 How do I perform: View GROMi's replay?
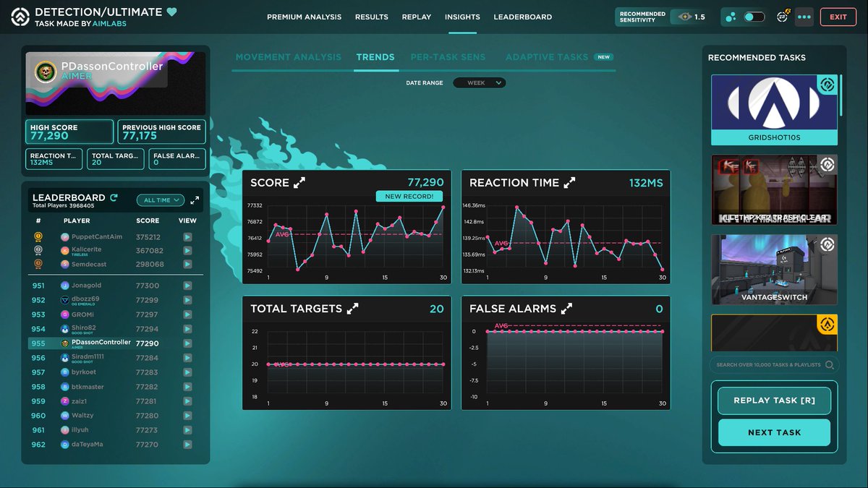187,314
